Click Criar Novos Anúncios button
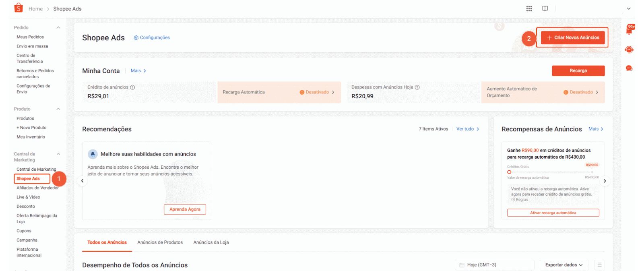The width and height of the screenshot is (644, 271). pos(573,37)
